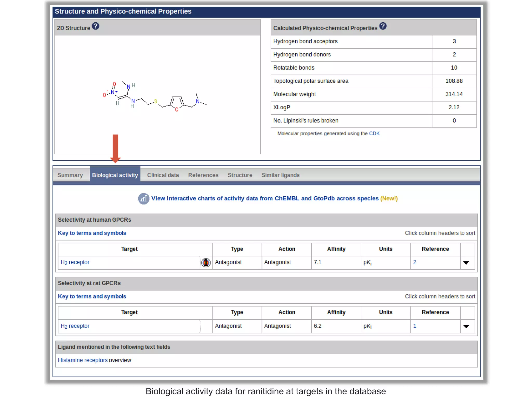Click the Selectivity at rat GPCRs heading

[x=89, y=283]
